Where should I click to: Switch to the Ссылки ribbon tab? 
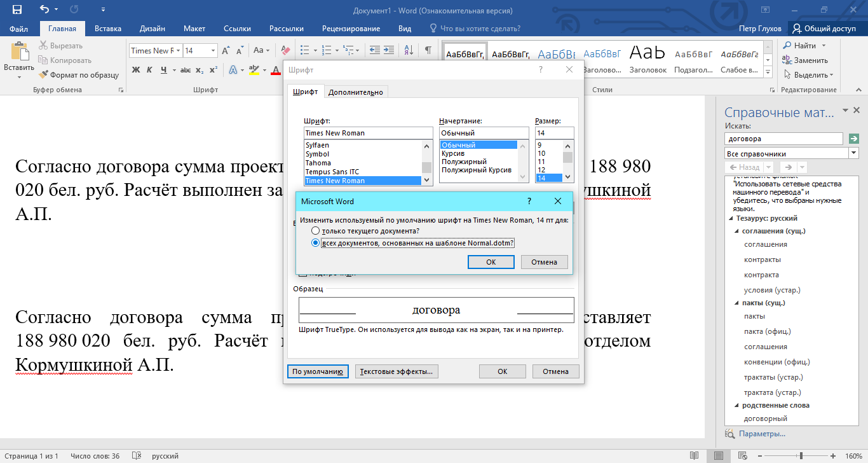(x=237, y=29)
